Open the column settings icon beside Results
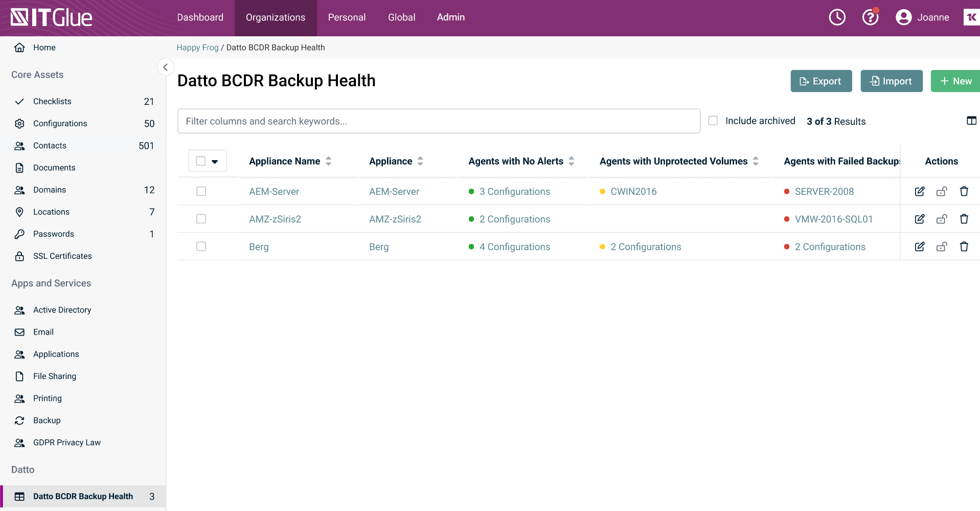 click(972, 121)
